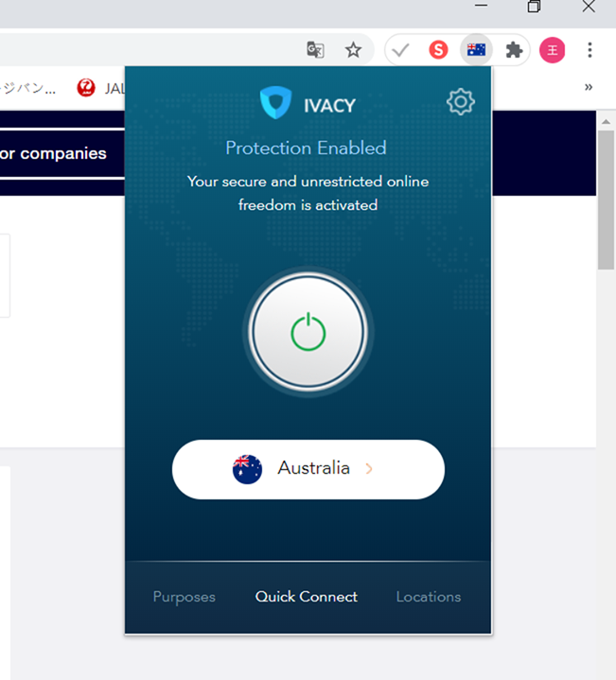
Task: Expand the hidden bookmarks overflow arrows
Action: (588, 87)
